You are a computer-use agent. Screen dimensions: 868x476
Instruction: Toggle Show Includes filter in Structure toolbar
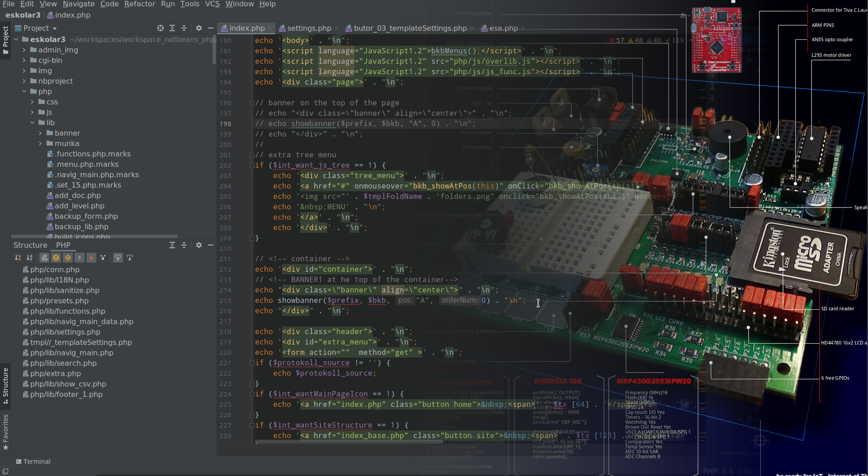[x=44, y=258]
